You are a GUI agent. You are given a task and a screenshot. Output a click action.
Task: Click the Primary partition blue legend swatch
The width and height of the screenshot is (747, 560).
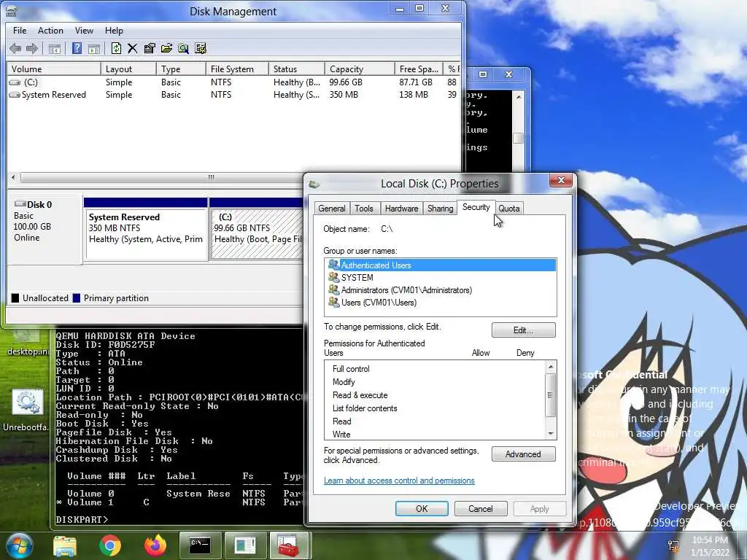76,298
